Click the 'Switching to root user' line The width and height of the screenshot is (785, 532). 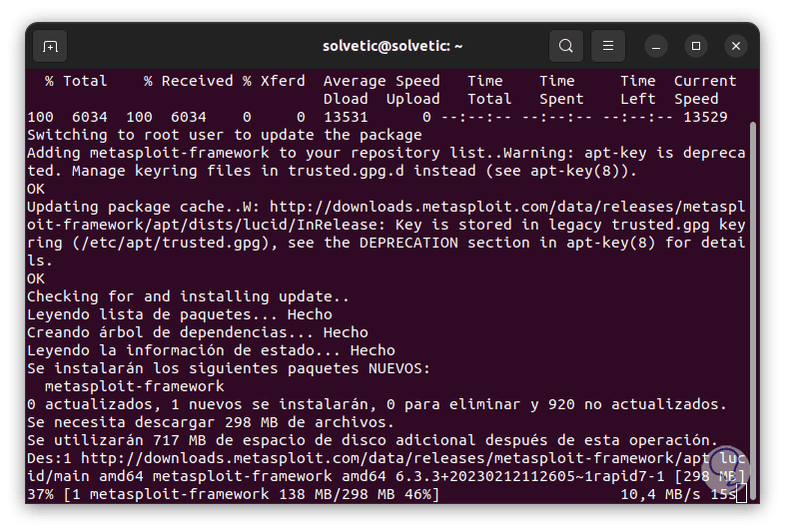(225, 135)
